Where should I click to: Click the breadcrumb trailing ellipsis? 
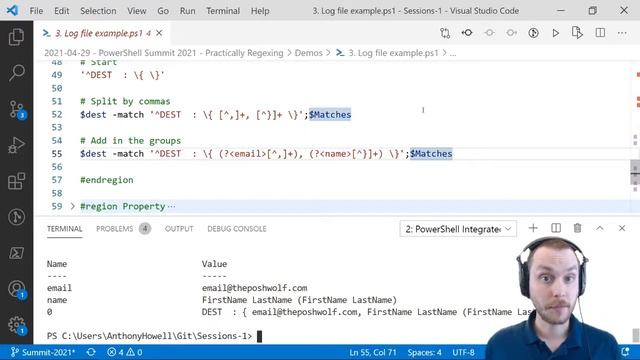tap(453, 53)
